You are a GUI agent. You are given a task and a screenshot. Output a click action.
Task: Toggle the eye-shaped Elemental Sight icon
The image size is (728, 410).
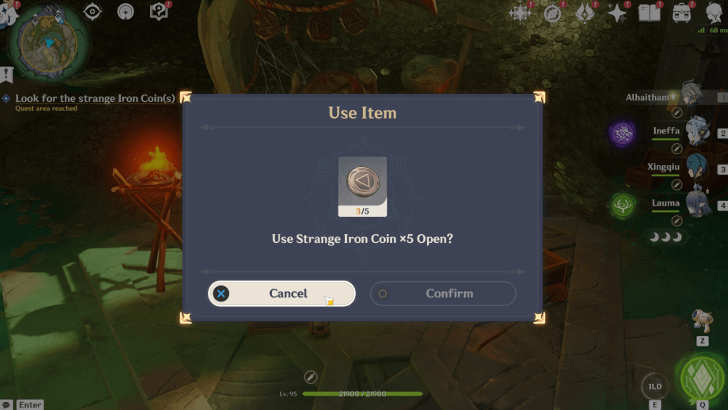click(x=92, y=12)
